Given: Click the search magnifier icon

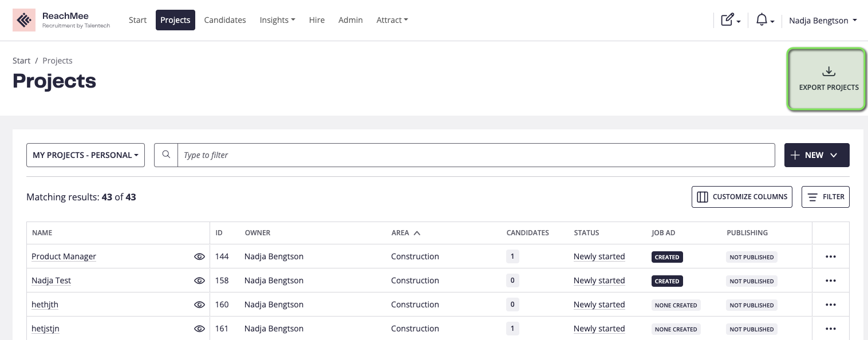Looking at the screenshot, I should coord(166,155).
